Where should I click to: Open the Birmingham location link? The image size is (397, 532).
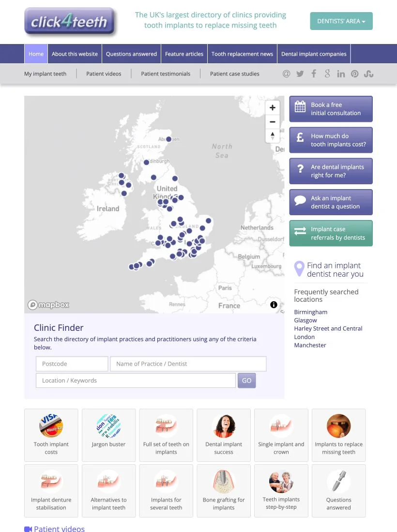click(311, 312)
